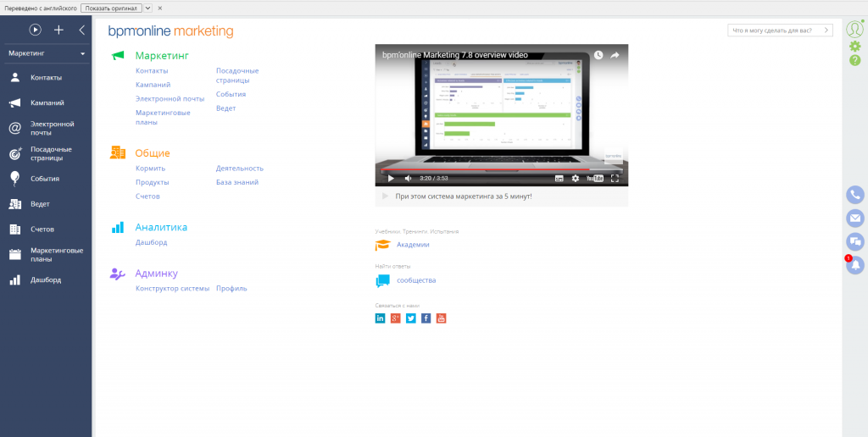Open video quality settings gear
The image size is (868, 437).
pyautogui.click(x=576, y=178)
